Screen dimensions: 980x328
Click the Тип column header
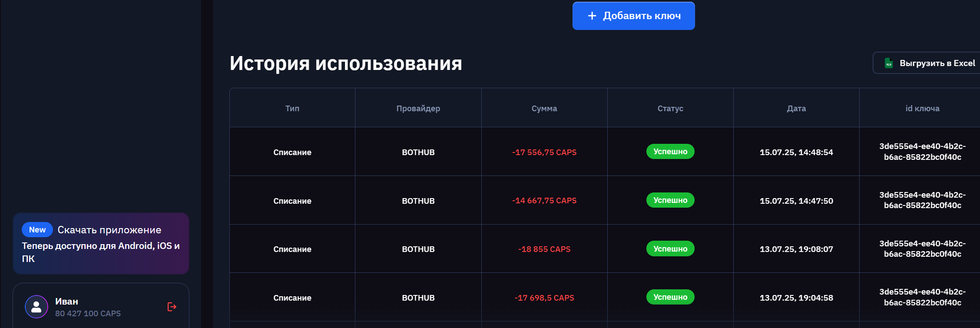pyautogui.click(x=292, y=109)
